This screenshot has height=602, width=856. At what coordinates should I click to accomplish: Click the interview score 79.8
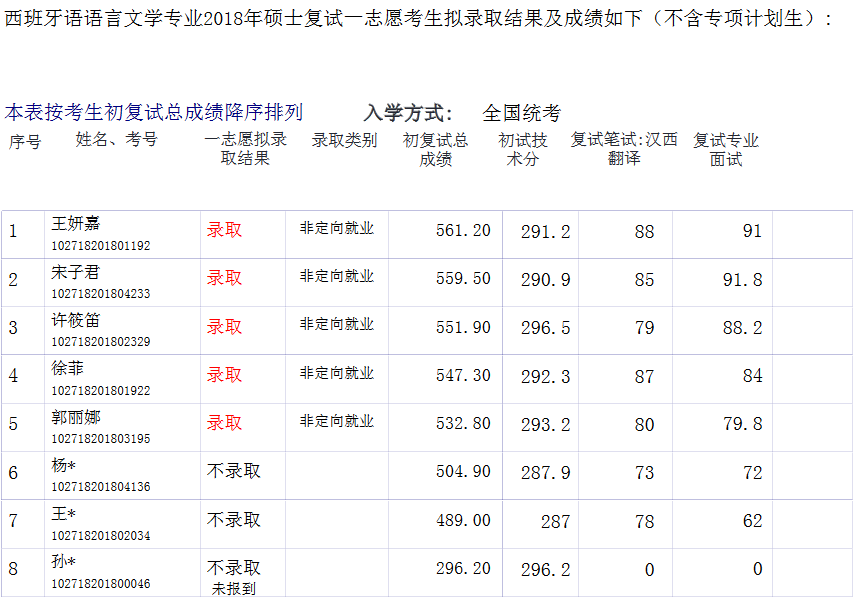(742, 424)
